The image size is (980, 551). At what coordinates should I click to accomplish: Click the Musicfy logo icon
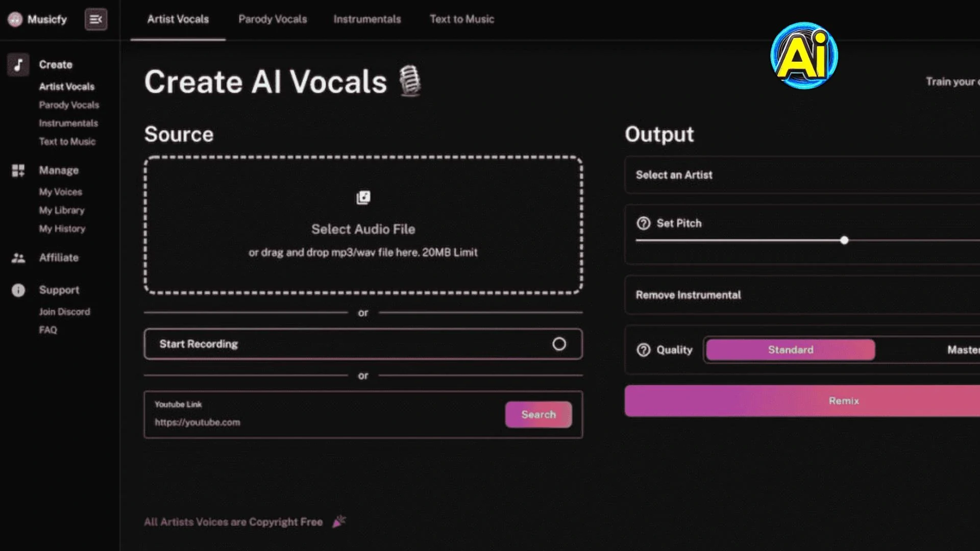point(15,19)
